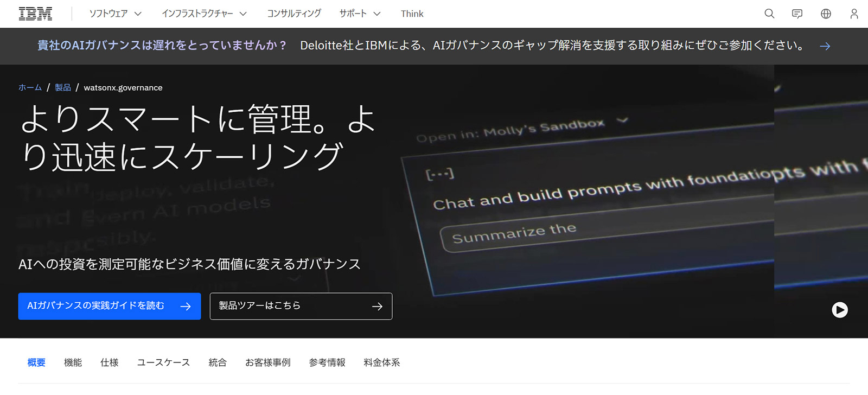The image size is (868, 395).
Task: Open the chat contact icon
Action: pos(797,14)
